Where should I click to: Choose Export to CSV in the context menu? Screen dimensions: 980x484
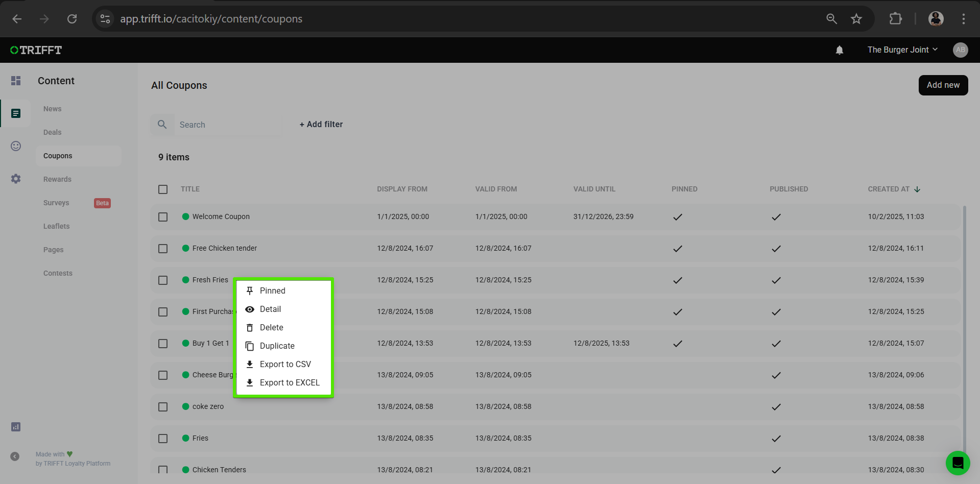click(283, 364)
